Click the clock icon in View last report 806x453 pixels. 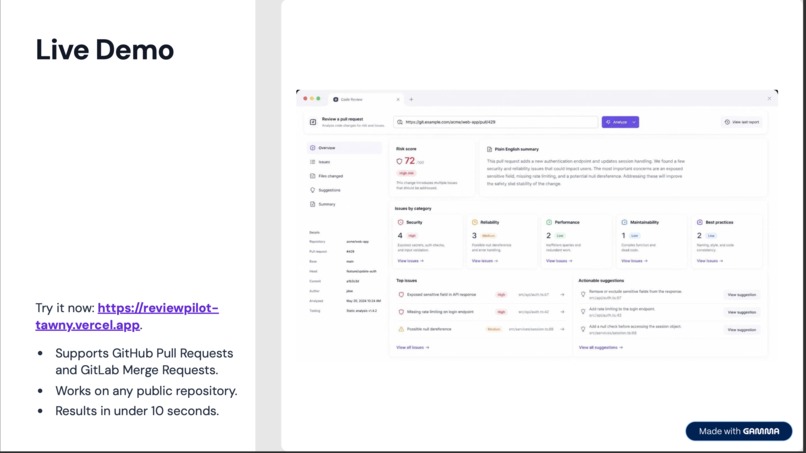[x=727, y=122]
